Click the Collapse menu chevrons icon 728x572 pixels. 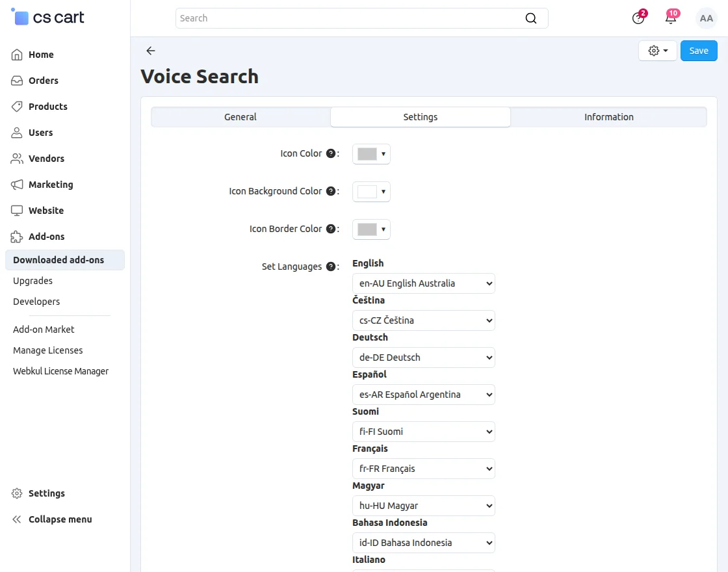tap(17, 519)
